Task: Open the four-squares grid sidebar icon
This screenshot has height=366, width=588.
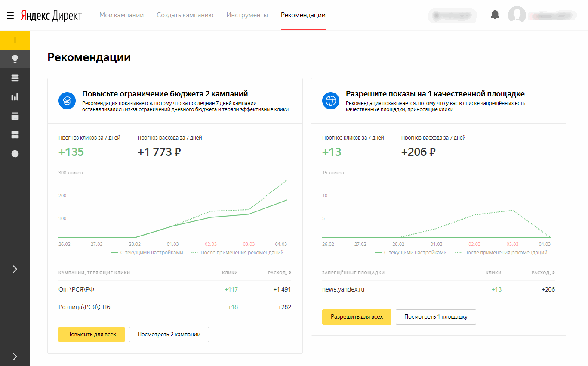Action: [15, 135]
